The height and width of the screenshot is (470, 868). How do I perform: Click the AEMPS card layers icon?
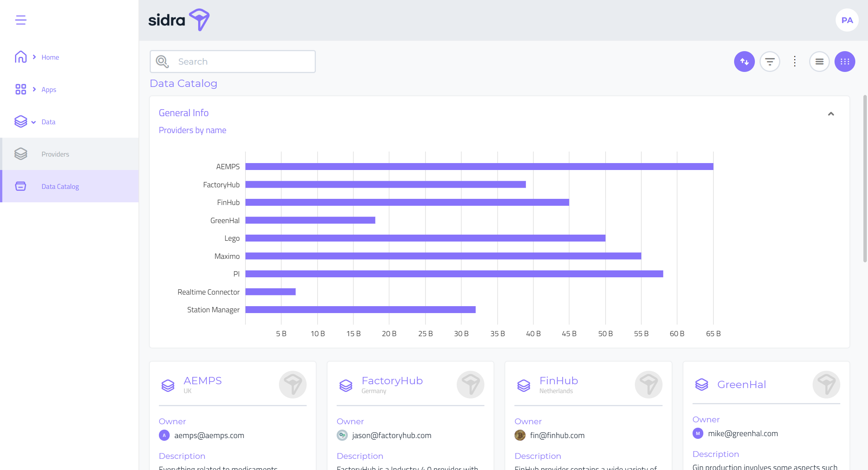coord(168,385)
